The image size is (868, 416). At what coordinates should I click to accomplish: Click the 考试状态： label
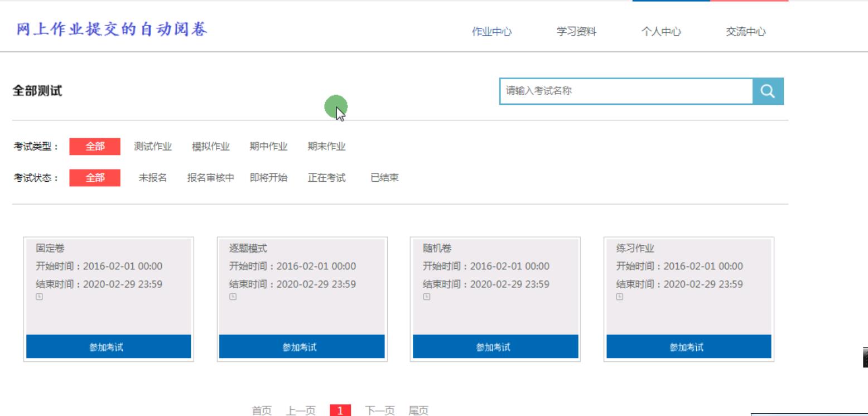tap(37, 178)
